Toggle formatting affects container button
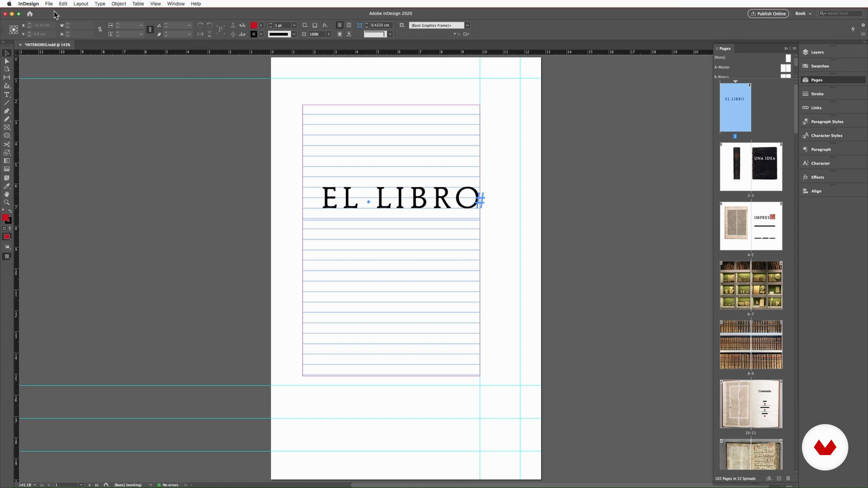 pyautogui.click(x=4, y=228)
